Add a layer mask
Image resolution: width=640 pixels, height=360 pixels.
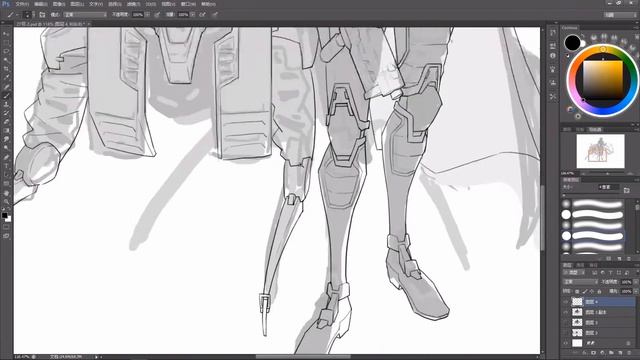tap(593, 352)
